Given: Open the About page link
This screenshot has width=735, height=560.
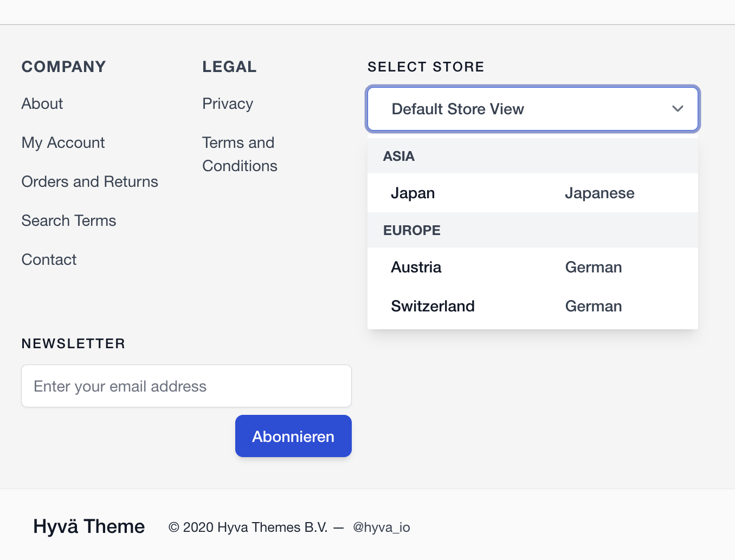Looking at the screenshot, I should (x=42, y=103).
